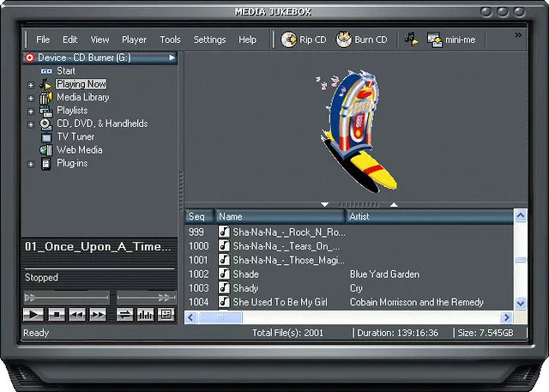
Task: Click the Rewind/previous track button
Action: coord(77,315)
